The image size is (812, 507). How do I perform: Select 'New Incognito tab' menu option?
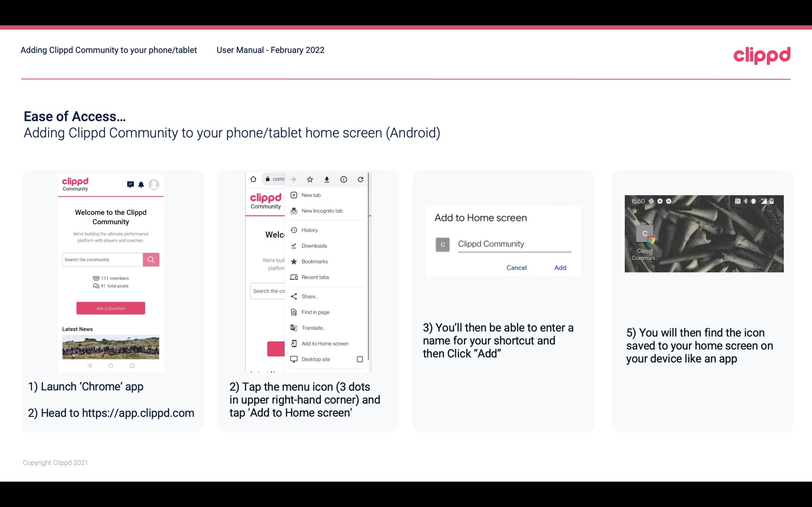click(x=322, y=211)
